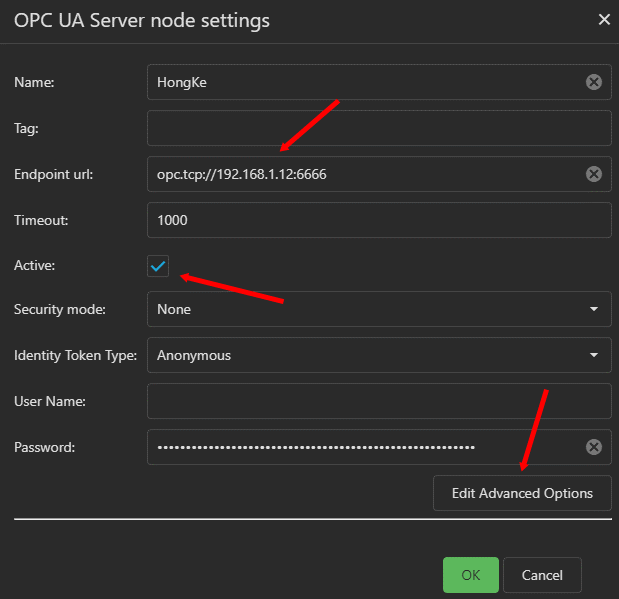Clear the Name field with its X icon
Screen dimensions: 619x599
click(593, 83)
